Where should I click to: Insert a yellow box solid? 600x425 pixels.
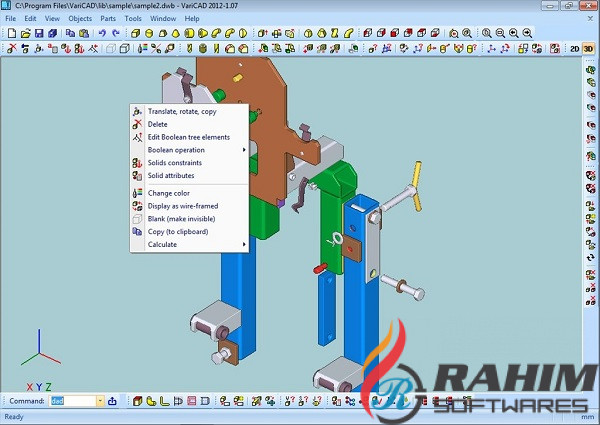click(135, 33)
